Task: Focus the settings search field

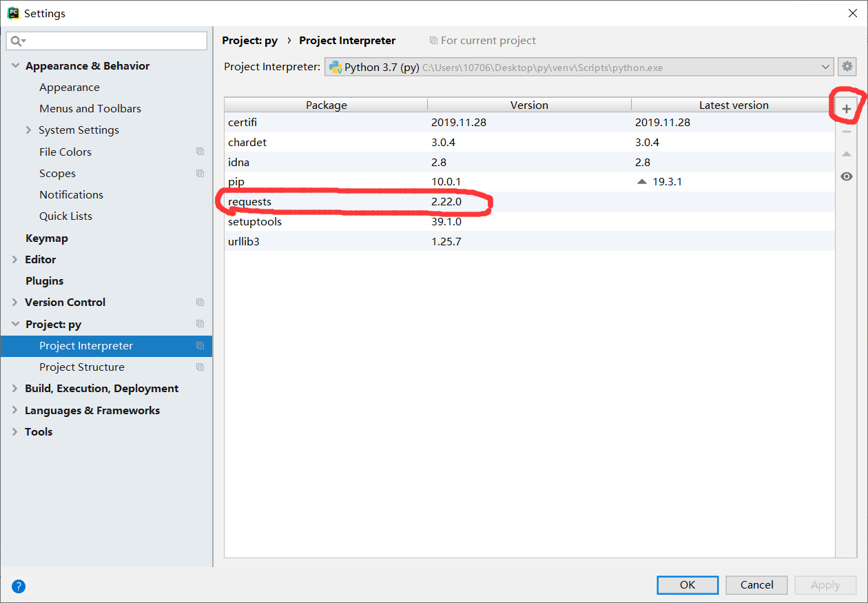Action: pos(107,41)
